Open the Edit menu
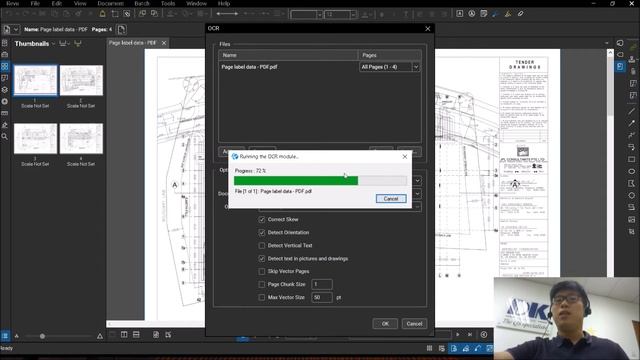 coord(57,3)
